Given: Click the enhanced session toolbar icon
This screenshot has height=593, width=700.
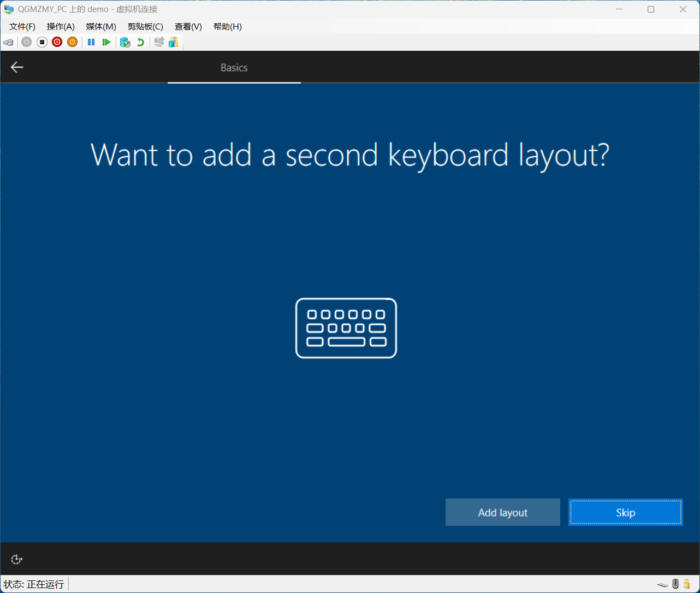Looking at the screenshot, I should tap(159, 42).
